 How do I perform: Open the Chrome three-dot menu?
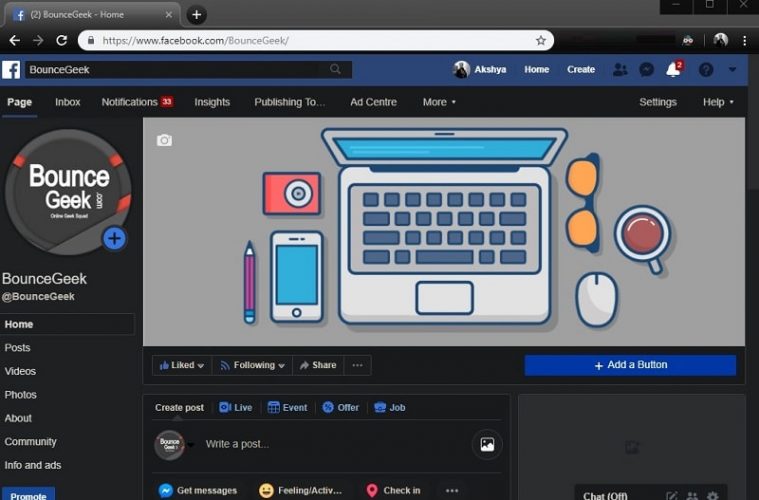744,41
